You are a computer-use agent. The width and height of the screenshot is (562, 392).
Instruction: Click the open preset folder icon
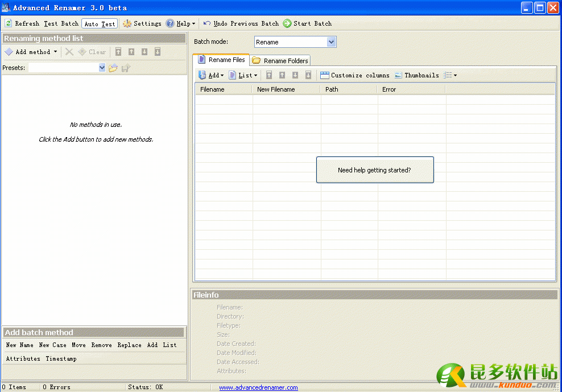[113, 68]
